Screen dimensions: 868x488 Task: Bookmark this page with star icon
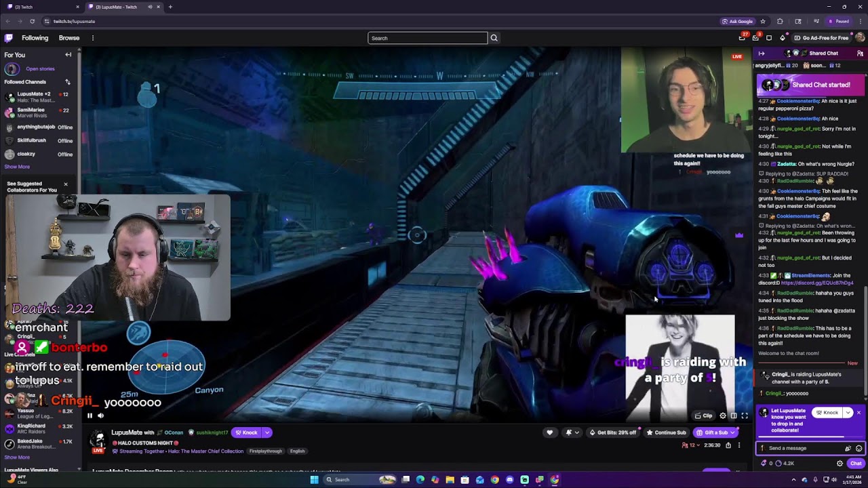[x=763, y=21]
